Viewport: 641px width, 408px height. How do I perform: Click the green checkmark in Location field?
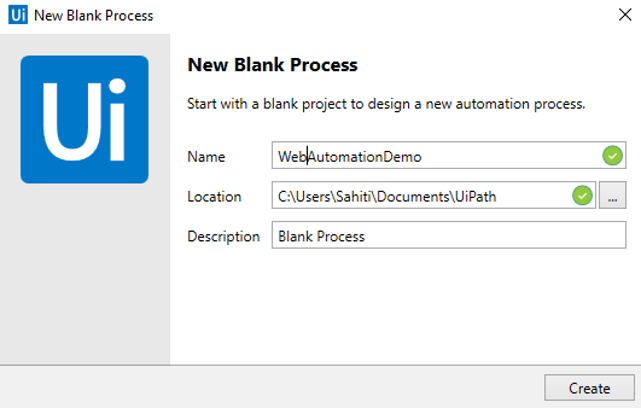coord(582,195)
